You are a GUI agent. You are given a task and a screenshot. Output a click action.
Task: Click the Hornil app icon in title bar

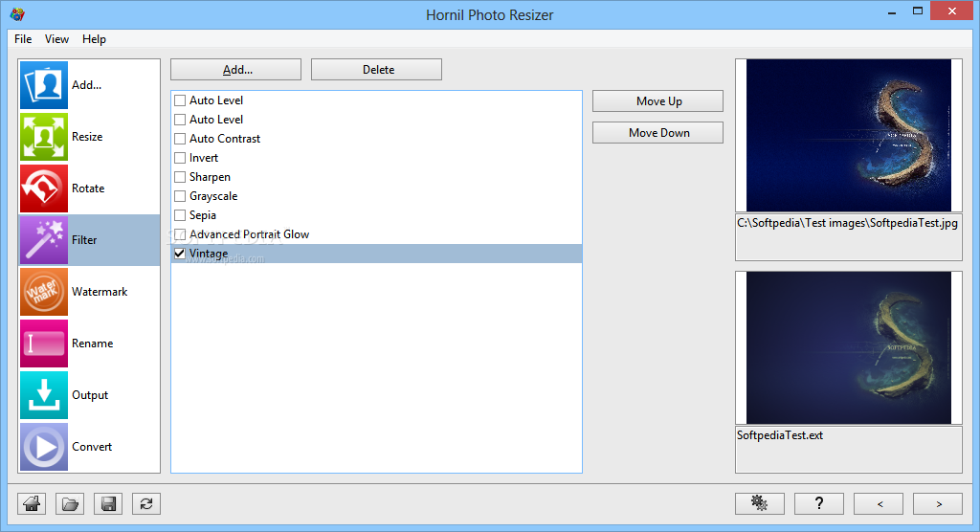coord(17,13)
